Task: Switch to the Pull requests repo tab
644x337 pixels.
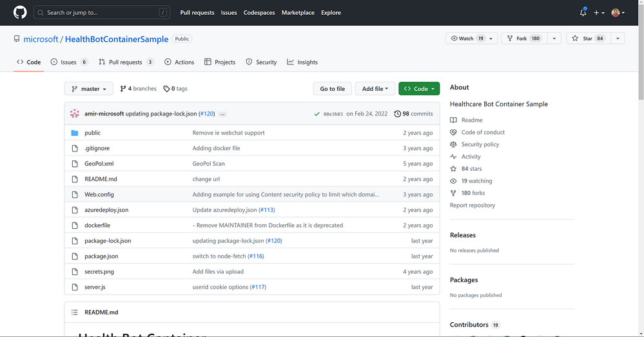Action: pos(126,62)
